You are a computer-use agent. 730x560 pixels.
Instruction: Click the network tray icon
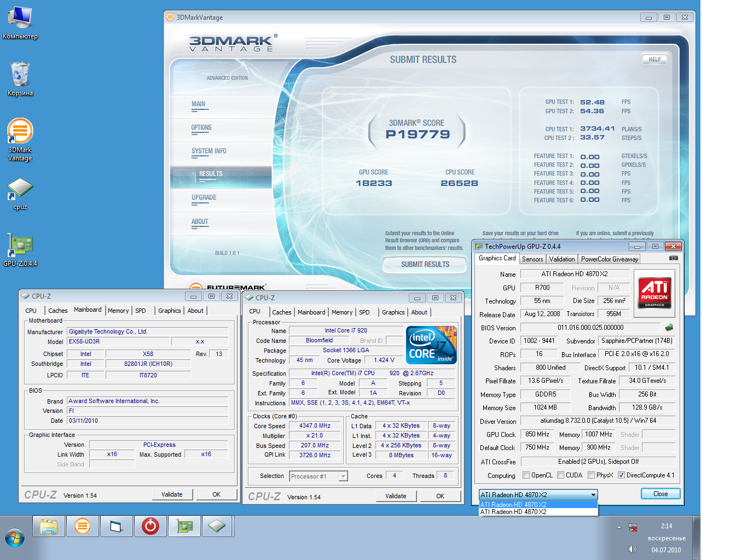coord(633,528)
